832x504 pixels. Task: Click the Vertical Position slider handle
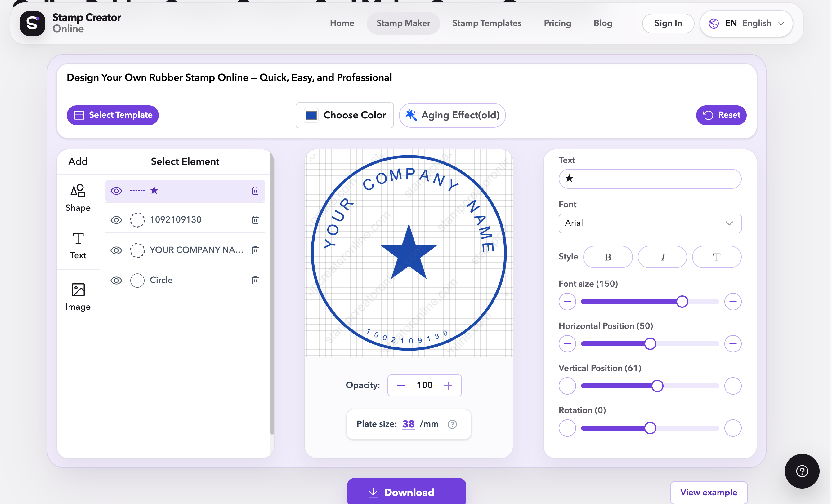pyautogui.click(x=657, y=386)
